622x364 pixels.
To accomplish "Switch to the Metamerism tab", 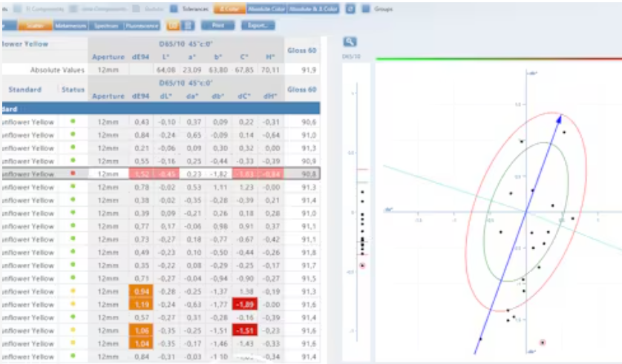I will coord(71,25).
